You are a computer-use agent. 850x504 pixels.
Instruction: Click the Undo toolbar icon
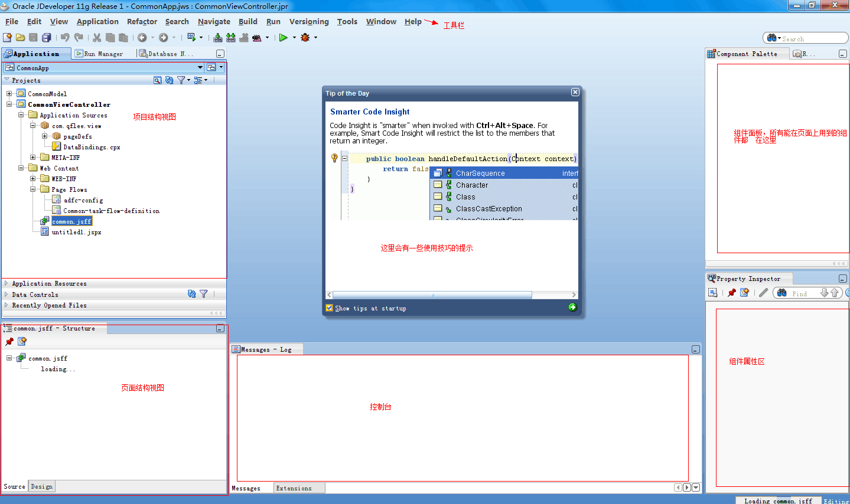pos(65,37)
